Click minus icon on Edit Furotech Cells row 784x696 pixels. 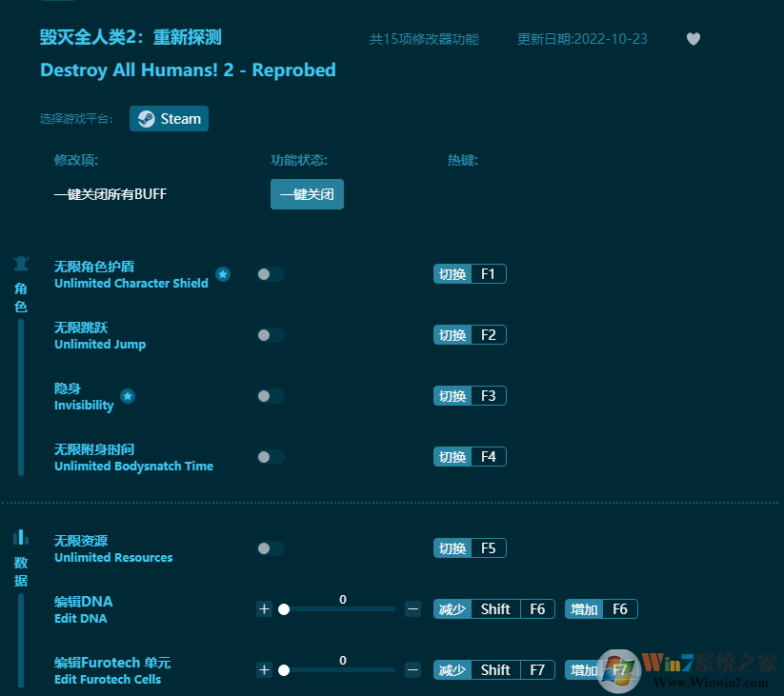click(x=412, y=669)
